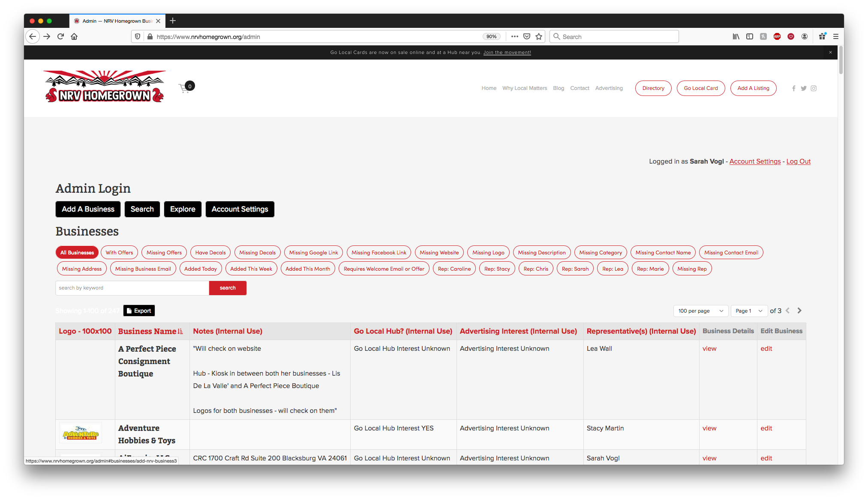Viewport: 868px width, 499px height.
Task: Click the Add A Business button
Action: tap(88, 209)
